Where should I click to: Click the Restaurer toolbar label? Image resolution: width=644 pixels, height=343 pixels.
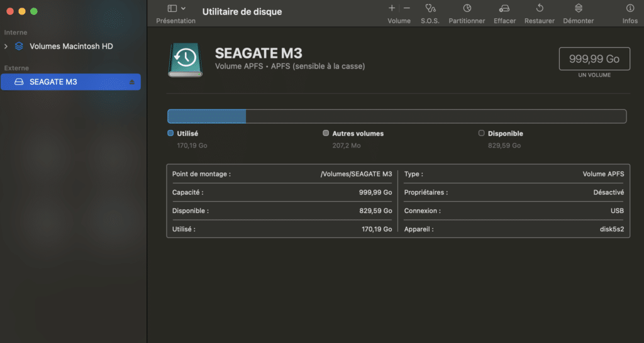click(539, 21)
